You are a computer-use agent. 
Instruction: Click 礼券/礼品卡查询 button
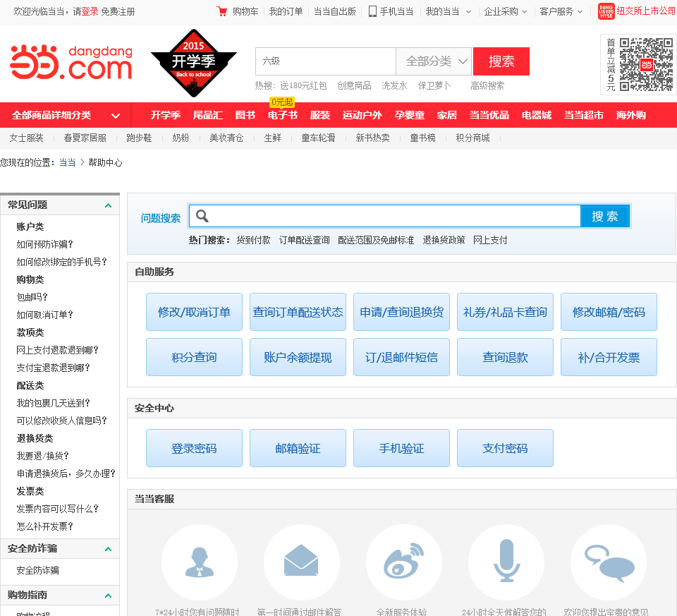(x=505, y=312)
